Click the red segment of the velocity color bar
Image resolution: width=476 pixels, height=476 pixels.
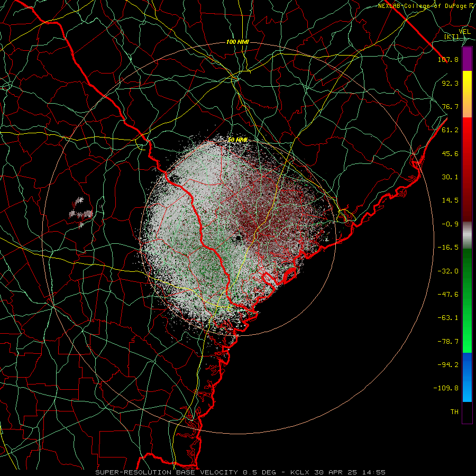pyautogui.click(x=467, y=169)
